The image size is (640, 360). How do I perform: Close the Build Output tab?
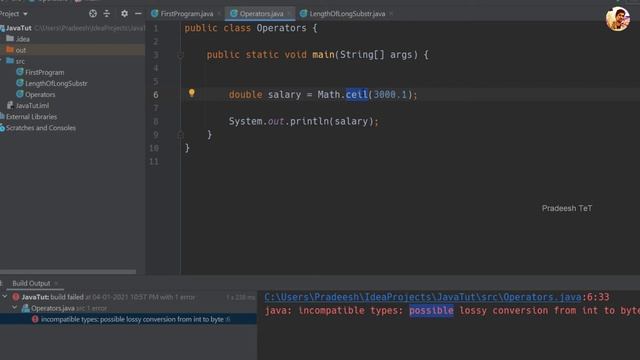point(56,283)
